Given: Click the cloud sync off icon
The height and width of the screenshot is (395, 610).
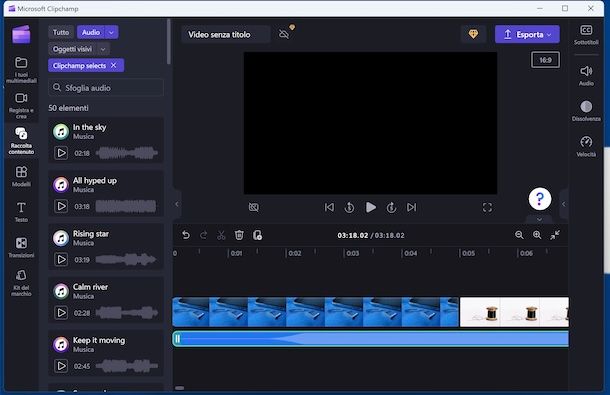Looking at the screenshot, I should coord(284,34).
